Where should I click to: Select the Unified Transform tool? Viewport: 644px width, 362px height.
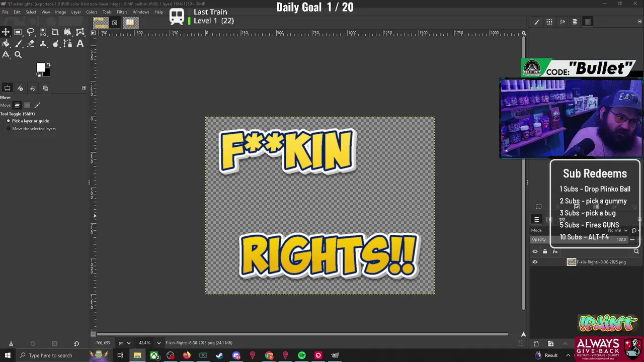[x=67, y=32]
